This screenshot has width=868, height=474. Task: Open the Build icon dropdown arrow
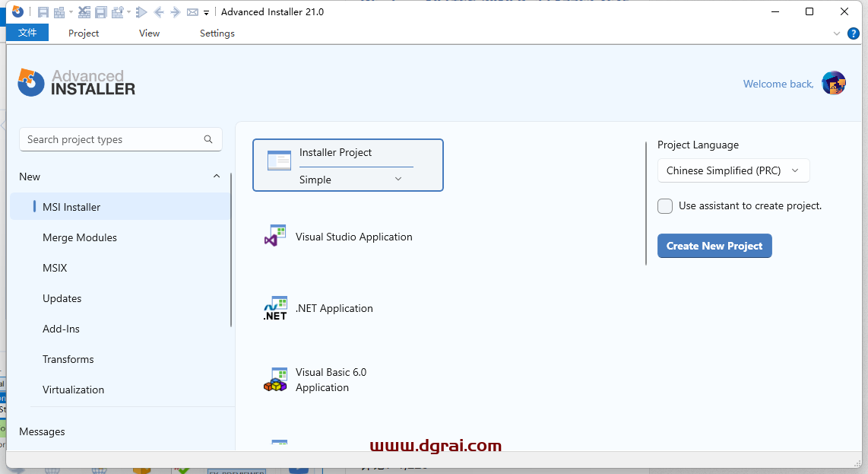coord(71,12)
